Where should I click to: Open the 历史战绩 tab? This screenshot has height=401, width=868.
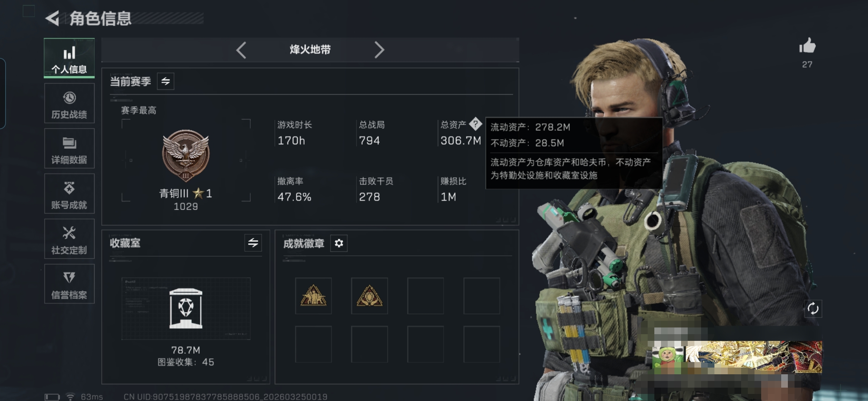[69, 103]
